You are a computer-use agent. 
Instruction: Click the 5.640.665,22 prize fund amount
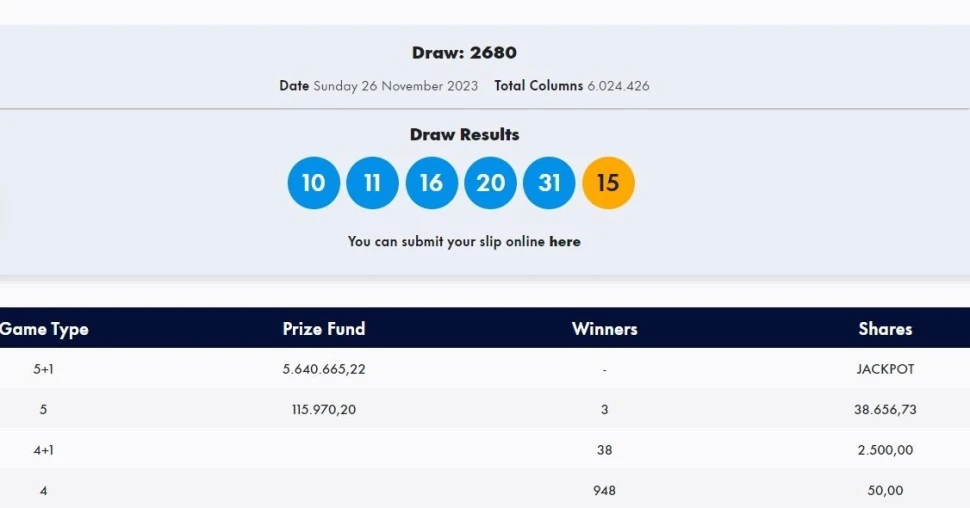point(324,369)
